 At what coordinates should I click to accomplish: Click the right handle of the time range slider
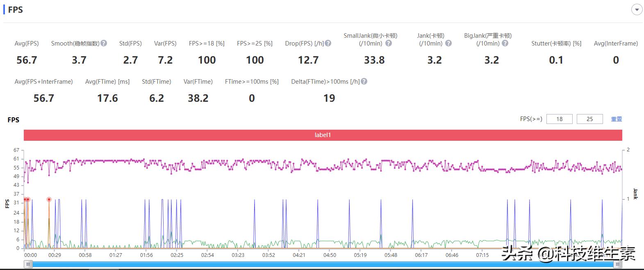tap(617, 265)
